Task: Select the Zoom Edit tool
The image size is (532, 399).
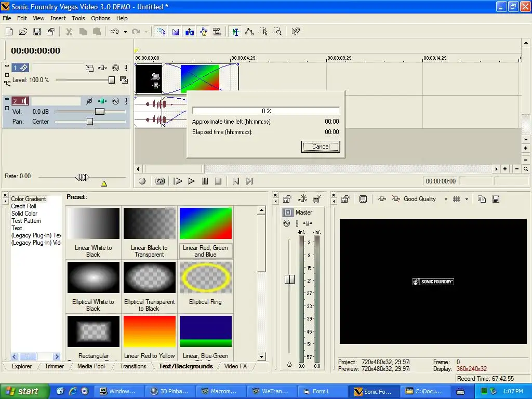Action: click(x=277, y=32)
